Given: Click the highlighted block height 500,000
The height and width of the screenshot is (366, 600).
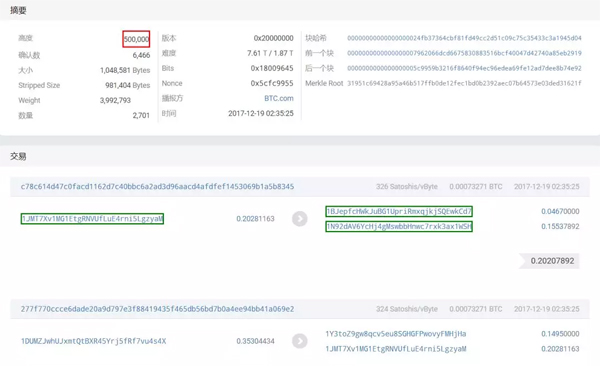Looking at the screenshot, I should tap(136, 39).
